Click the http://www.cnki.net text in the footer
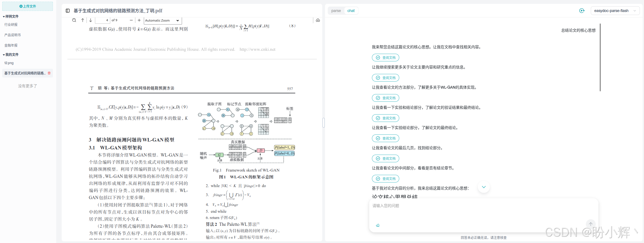 pos(257,49)
